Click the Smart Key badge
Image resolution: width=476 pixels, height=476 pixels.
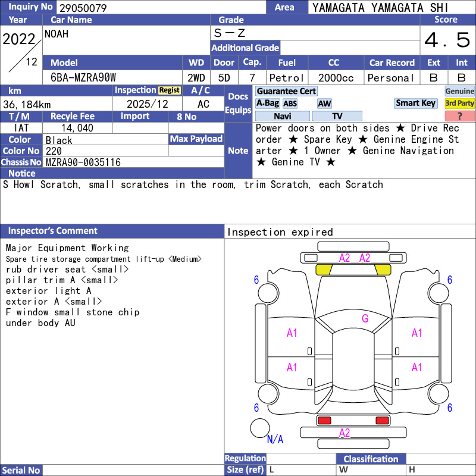415,103
